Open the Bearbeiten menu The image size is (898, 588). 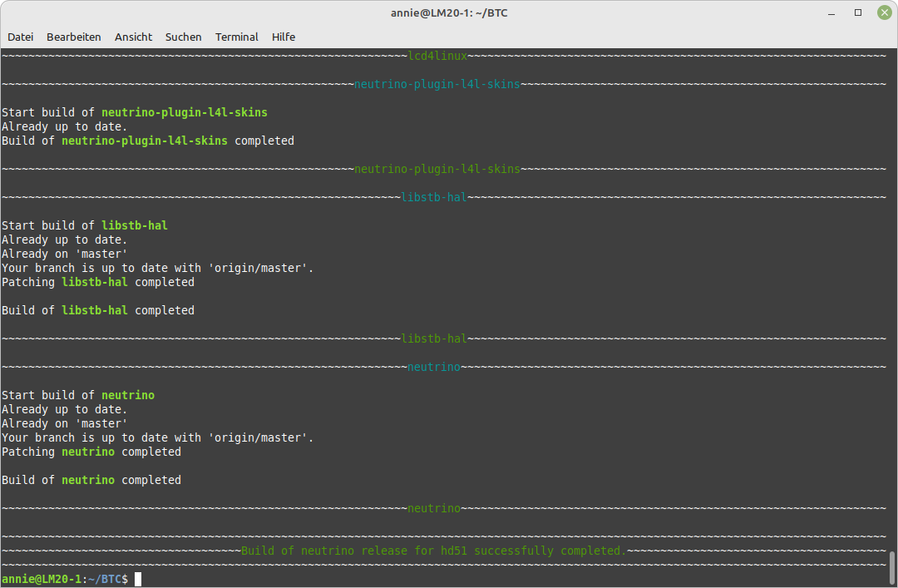click(x=74, y=37)
